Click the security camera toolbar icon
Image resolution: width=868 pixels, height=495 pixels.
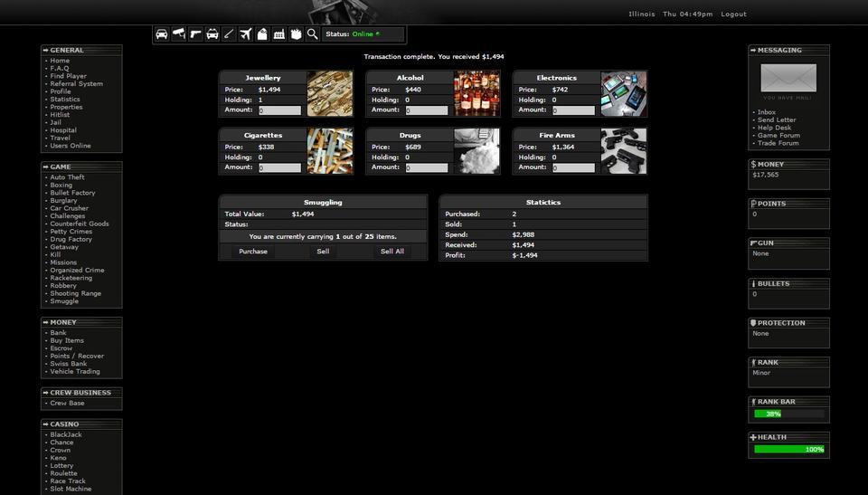(178, 34)
